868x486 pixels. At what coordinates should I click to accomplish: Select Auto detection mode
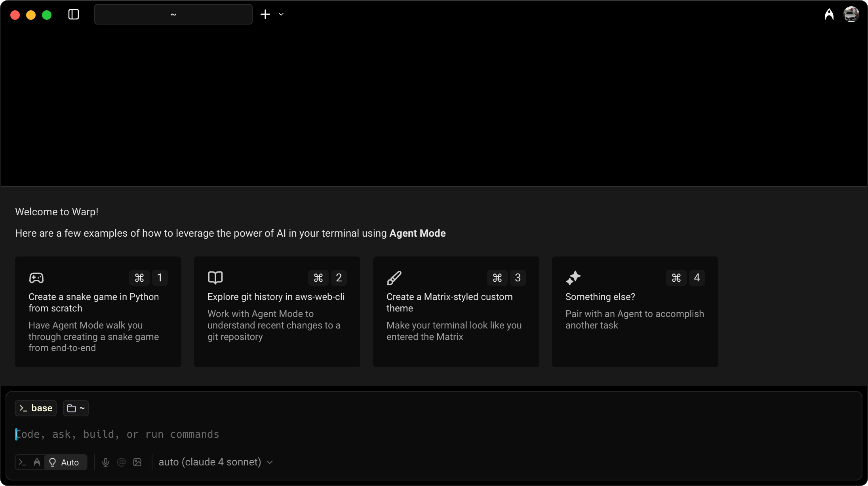coord(65,462)
